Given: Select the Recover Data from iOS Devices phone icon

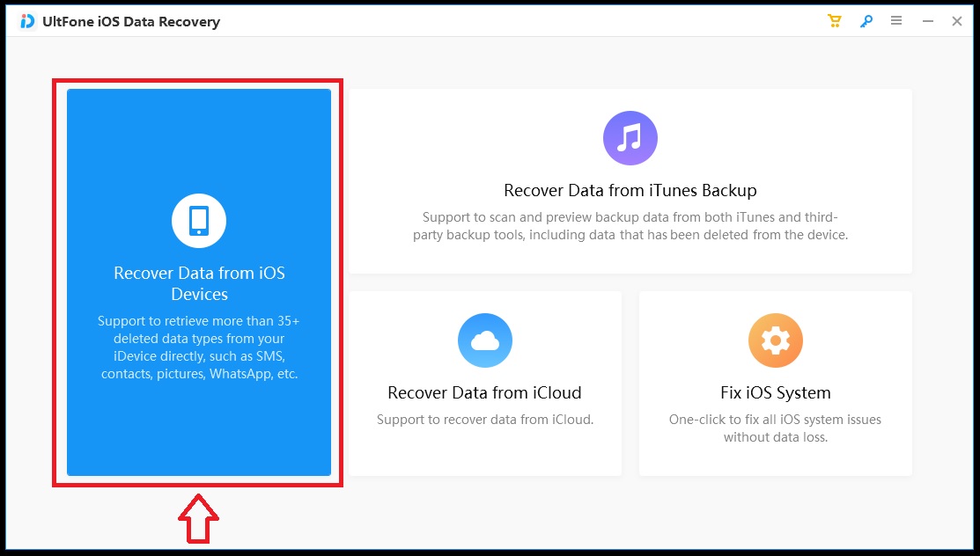Looking at the screenshot, I should 198,220.
